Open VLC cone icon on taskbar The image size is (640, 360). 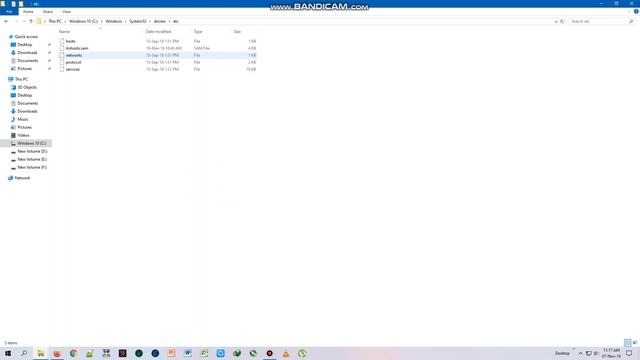pyautogui.click(x=286, y=353)
